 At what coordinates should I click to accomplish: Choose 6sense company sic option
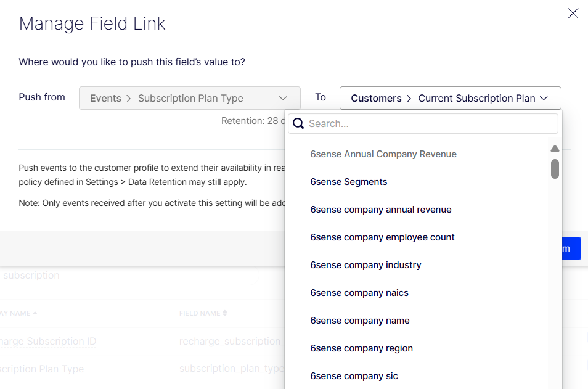[x=354, y=376]
